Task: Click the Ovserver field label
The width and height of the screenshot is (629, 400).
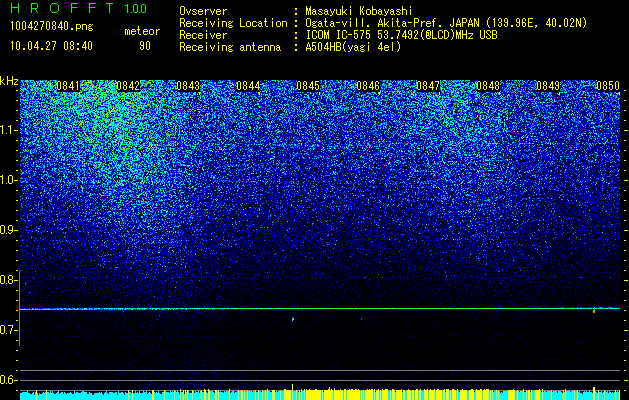Action: click(203, 12)
